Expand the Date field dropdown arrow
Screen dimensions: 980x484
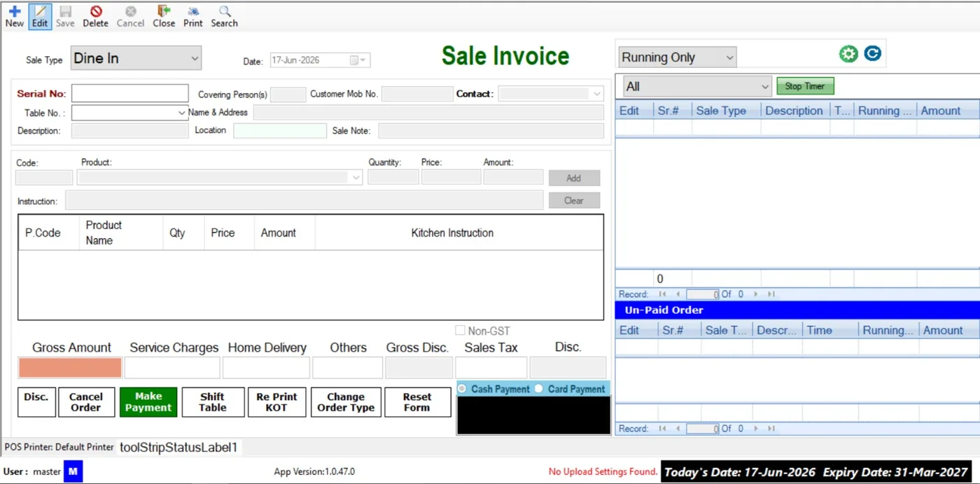[x=364, y=60]
